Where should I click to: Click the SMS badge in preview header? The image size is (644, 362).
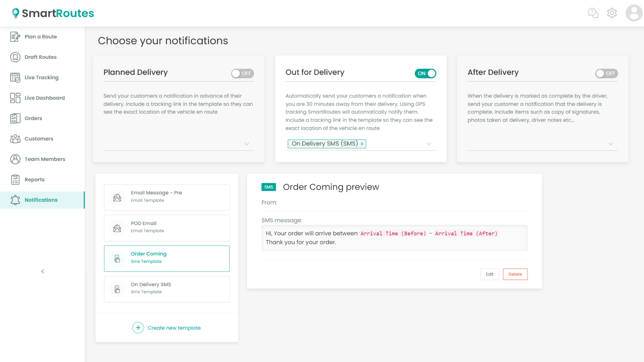point(269,187)
